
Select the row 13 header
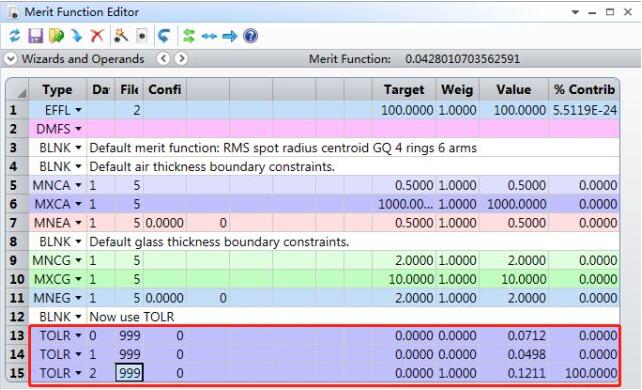point(17,336)
